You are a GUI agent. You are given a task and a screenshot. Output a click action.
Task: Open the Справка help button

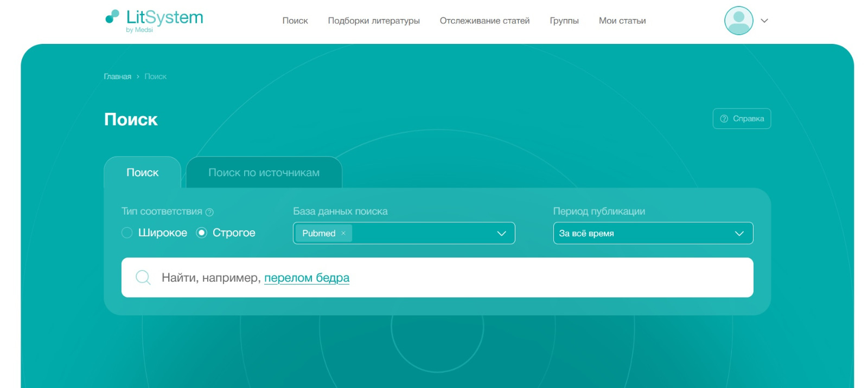pyautogui.click(x=741, y=119)
